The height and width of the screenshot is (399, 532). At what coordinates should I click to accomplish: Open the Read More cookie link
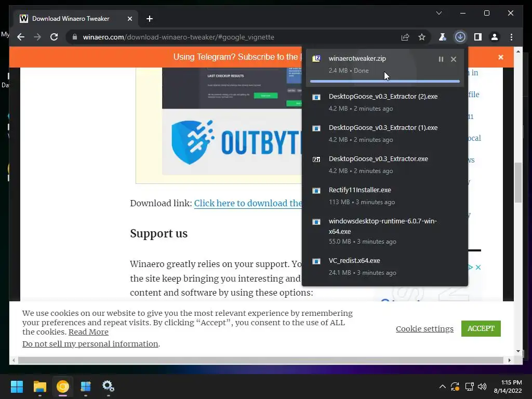pos(88,332)
